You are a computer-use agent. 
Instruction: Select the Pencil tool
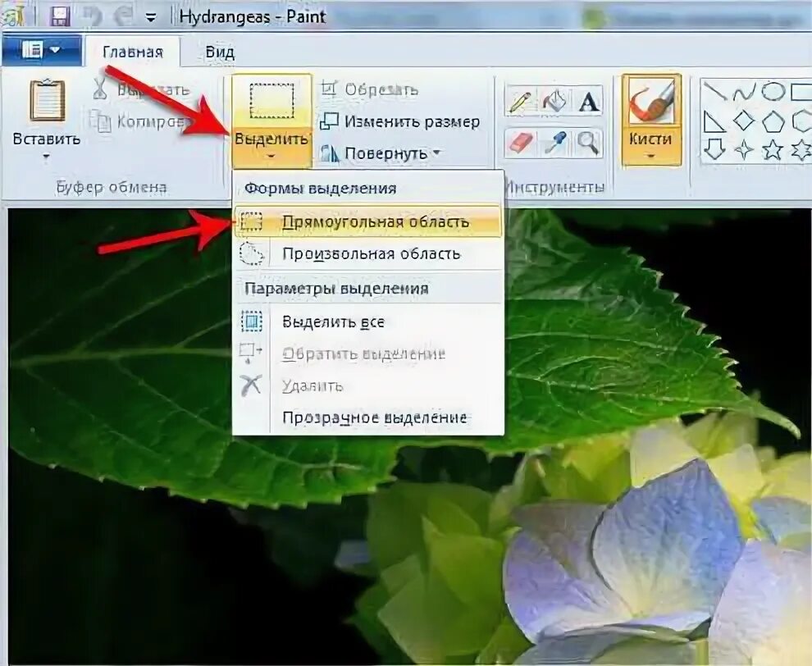[x=521, y=101]
